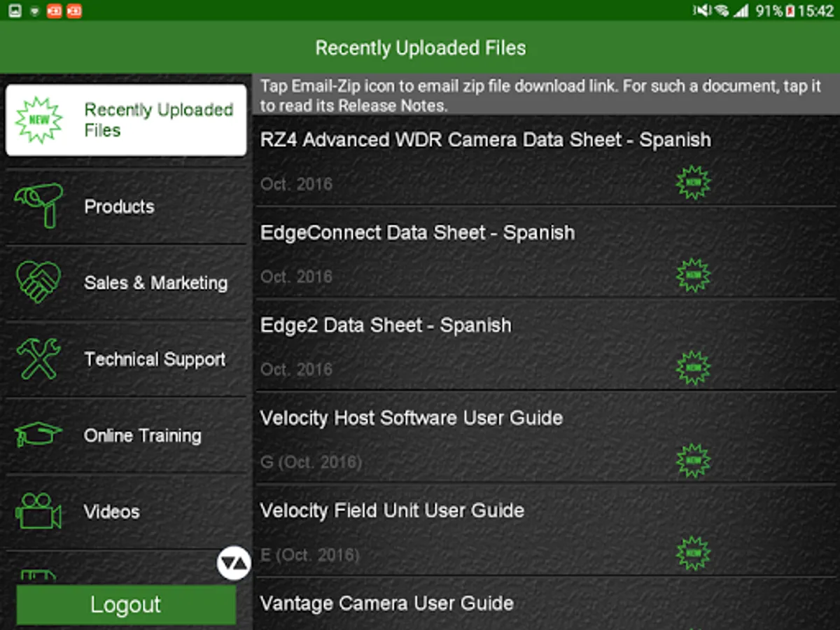
Task: Tap the 15:42 clock in status bar
Action: (x=815, y=11)
